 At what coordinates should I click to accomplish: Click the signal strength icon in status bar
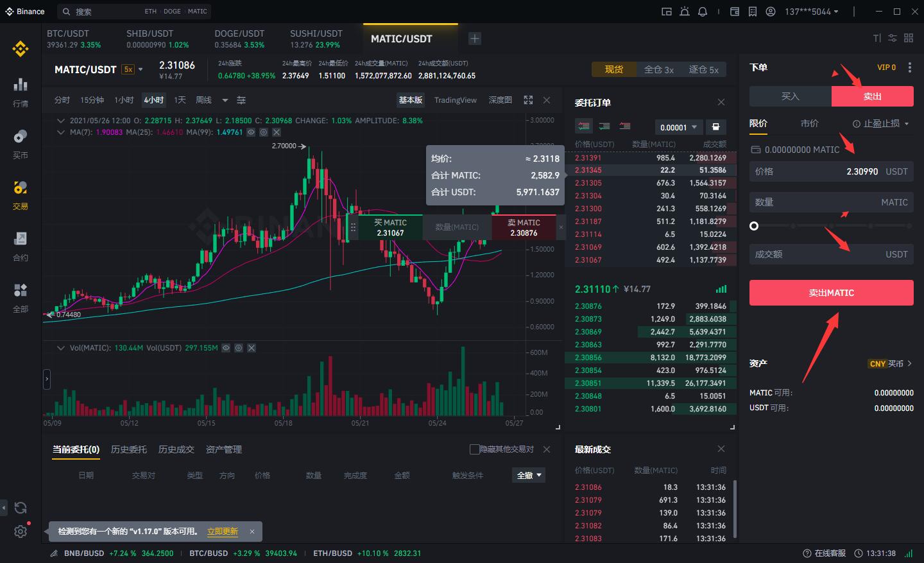(909, 553)
